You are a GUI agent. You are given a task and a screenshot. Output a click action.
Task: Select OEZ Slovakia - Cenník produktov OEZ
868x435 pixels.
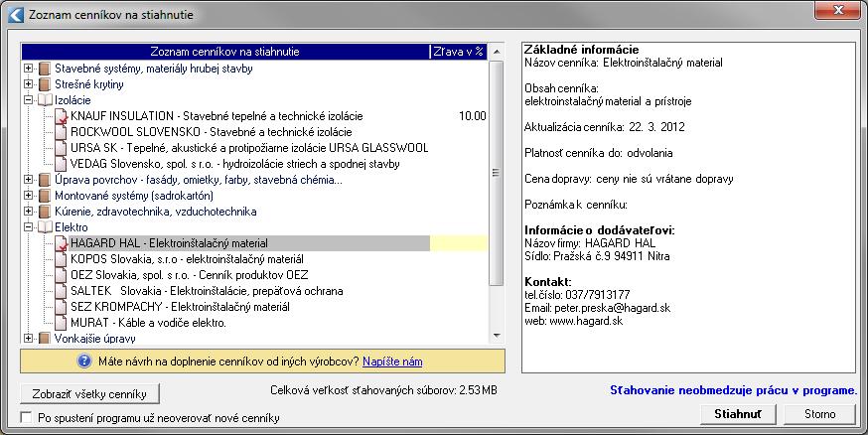[190, 275]
